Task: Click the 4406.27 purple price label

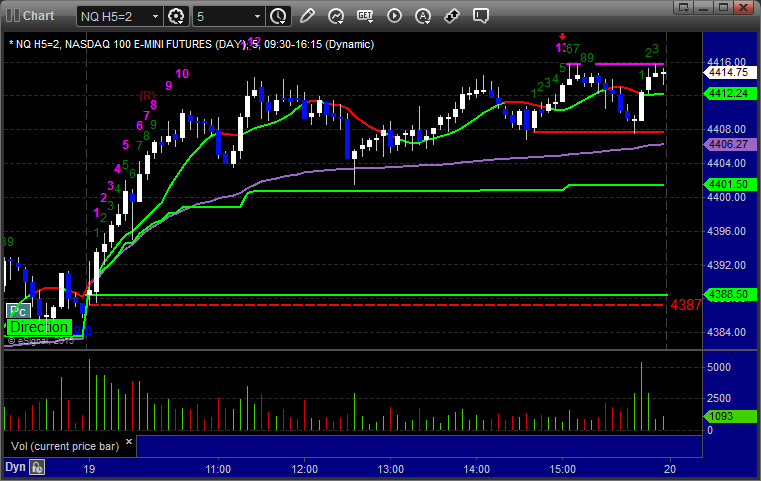Action: pyautogui.click(x=729, y=144)
